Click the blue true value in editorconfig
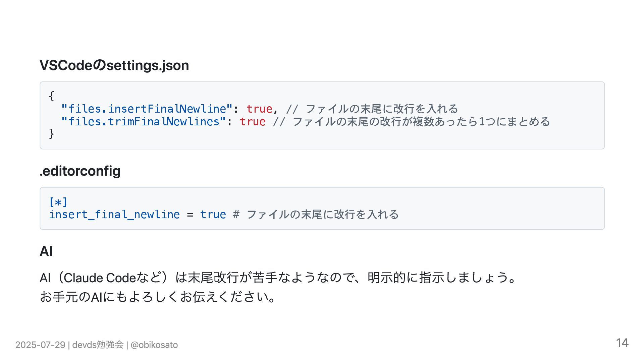This screenshot has height=362, width=644. 213,215
